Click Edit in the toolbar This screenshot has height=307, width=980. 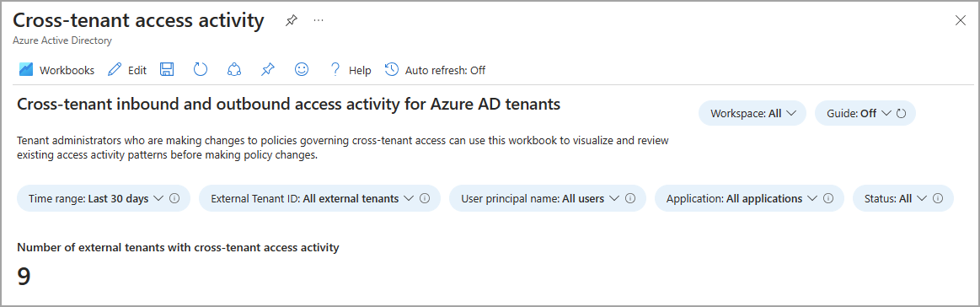click(127, 70)
